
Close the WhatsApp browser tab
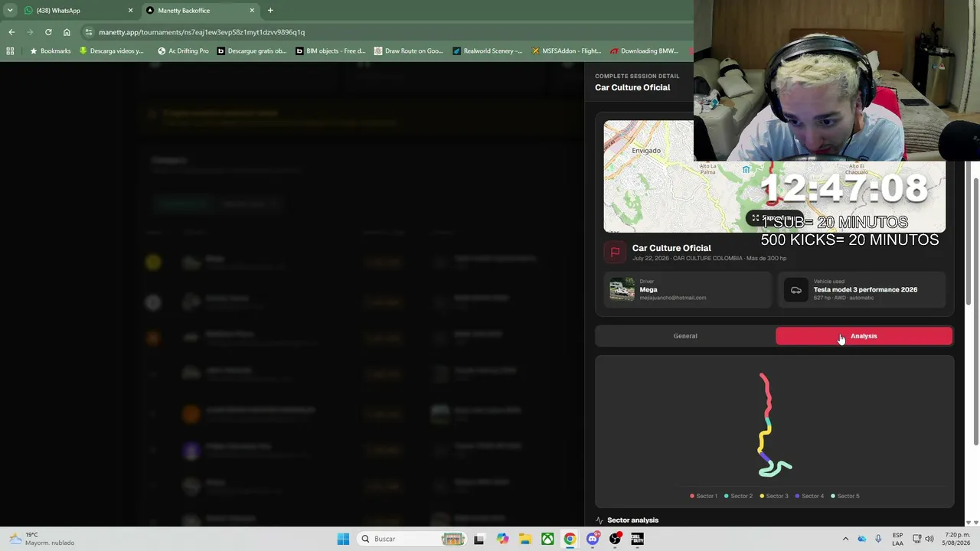coord(130,11)
